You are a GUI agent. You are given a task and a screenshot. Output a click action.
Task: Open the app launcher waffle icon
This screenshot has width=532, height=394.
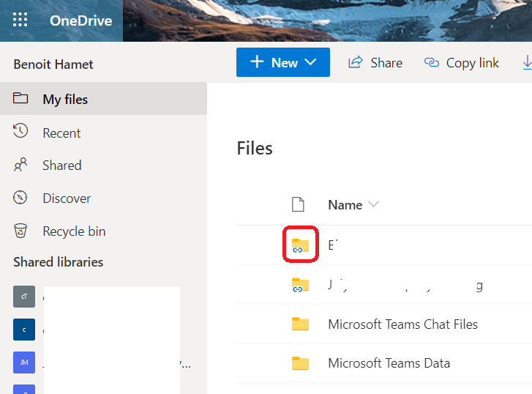pyautogui.click(x=20, y=21)
